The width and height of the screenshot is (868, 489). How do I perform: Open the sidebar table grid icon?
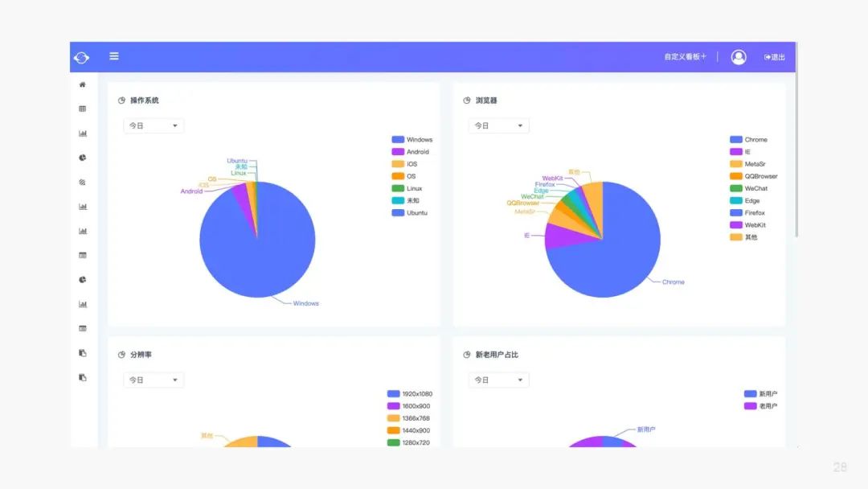(x=83, y=109)
